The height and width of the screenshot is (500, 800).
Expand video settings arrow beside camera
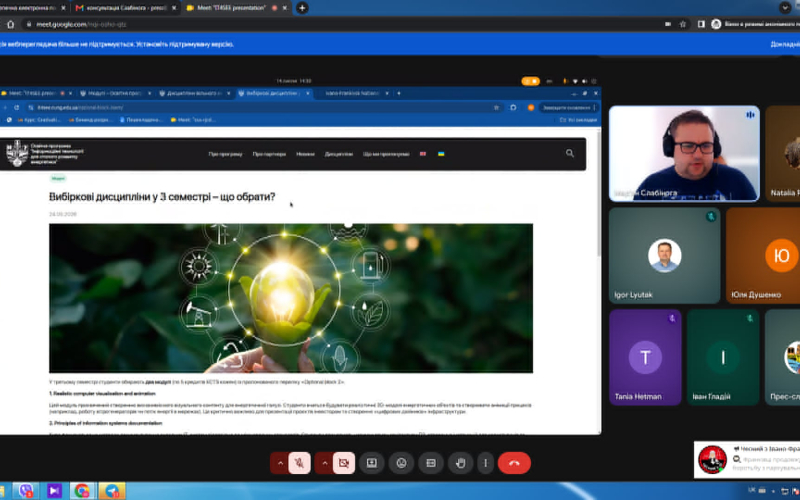click(x=324, y=463)
